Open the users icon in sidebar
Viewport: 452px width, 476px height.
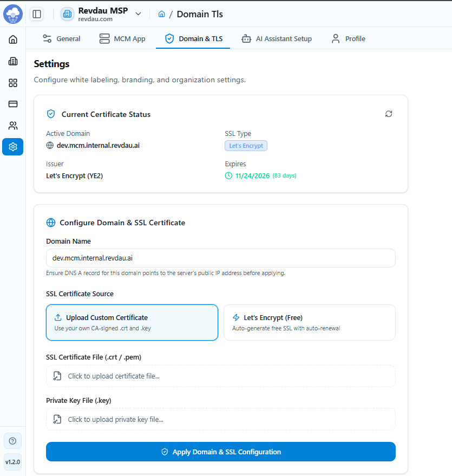click(13, 126)
